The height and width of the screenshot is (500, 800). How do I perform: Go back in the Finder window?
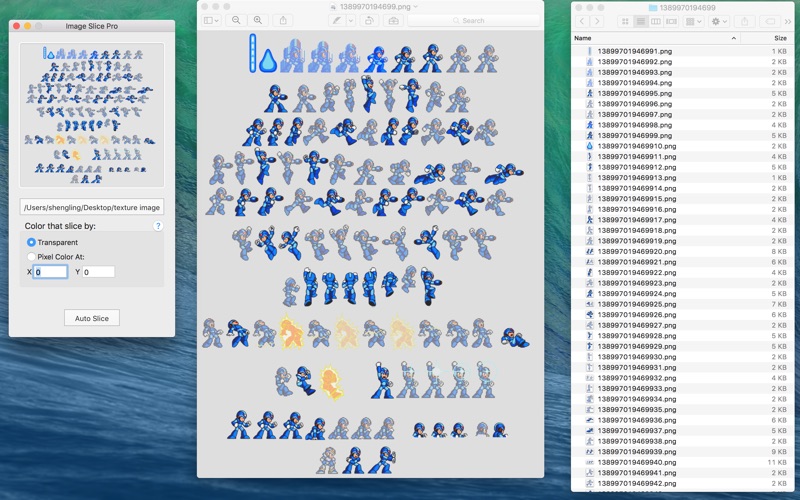582,21
